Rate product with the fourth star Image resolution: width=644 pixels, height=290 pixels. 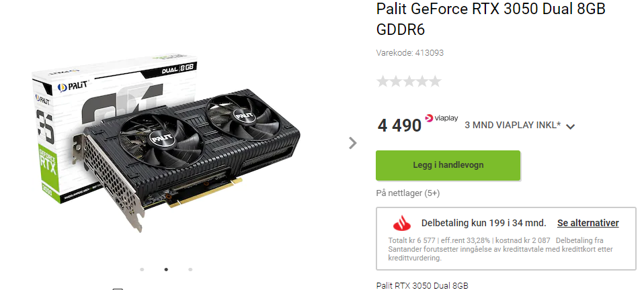point(421,81)
